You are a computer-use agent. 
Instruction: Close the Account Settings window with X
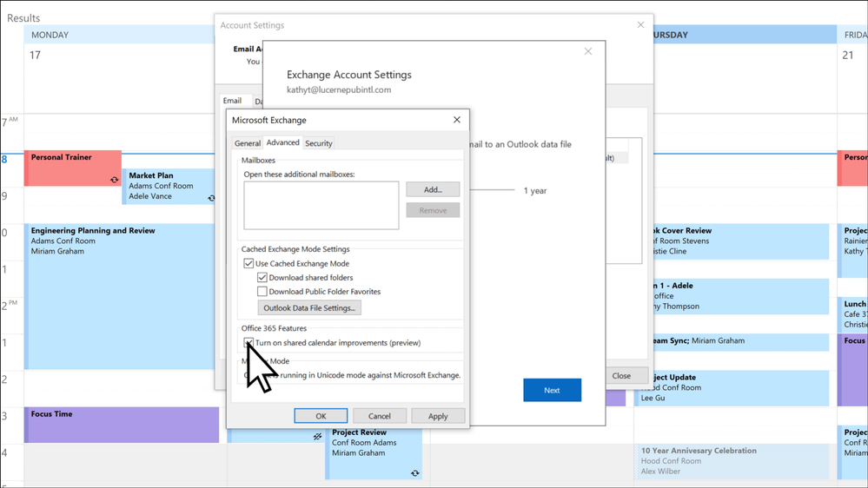coord(641,25)
